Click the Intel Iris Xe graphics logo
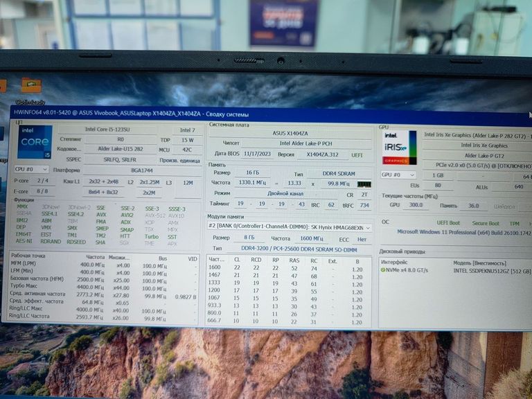 tap(400, 148)
